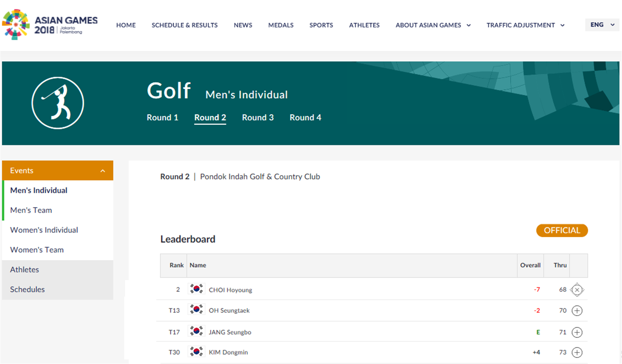Switch to the Round 3 tab

coord(258,118)
